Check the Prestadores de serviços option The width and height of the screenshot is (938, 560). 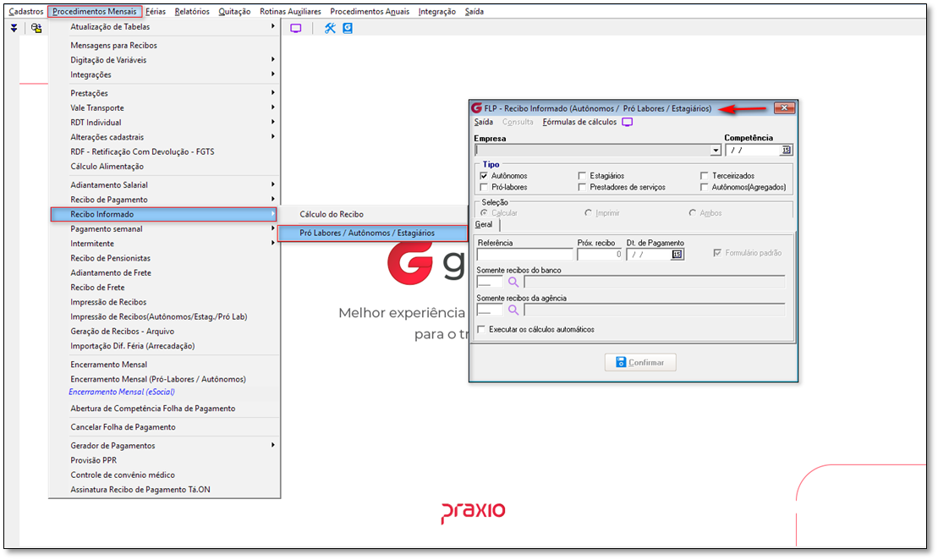coord(581,187)
